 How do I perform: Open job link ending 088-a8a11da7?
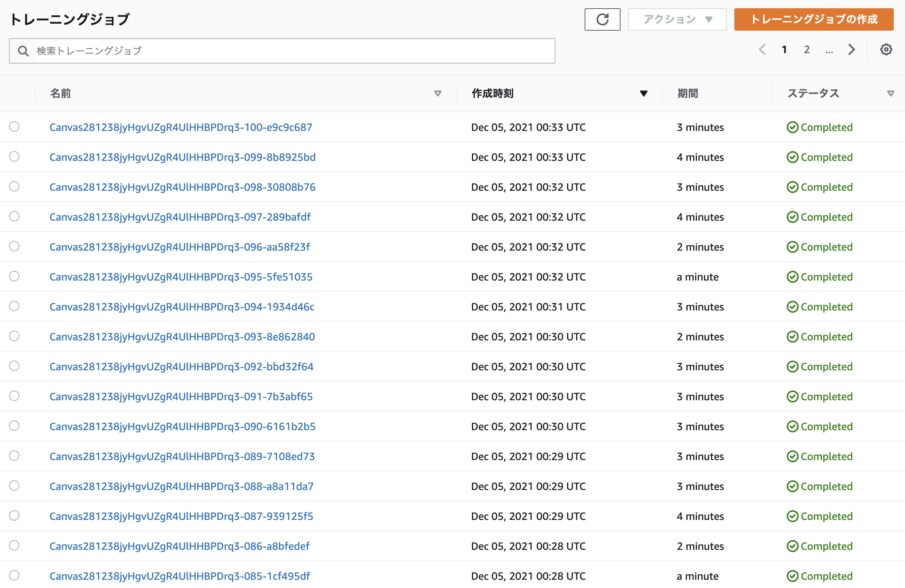coord(182,487)
